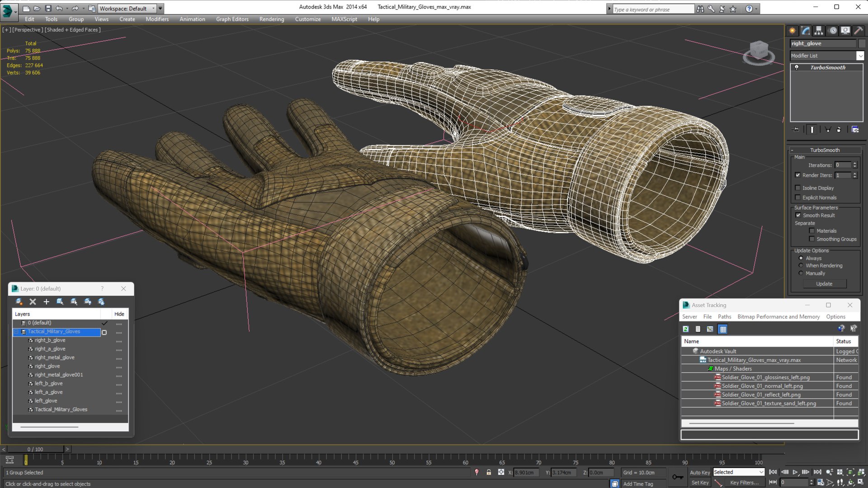Click Toggle Set Key Mode key icon

(x=677, y=477)
